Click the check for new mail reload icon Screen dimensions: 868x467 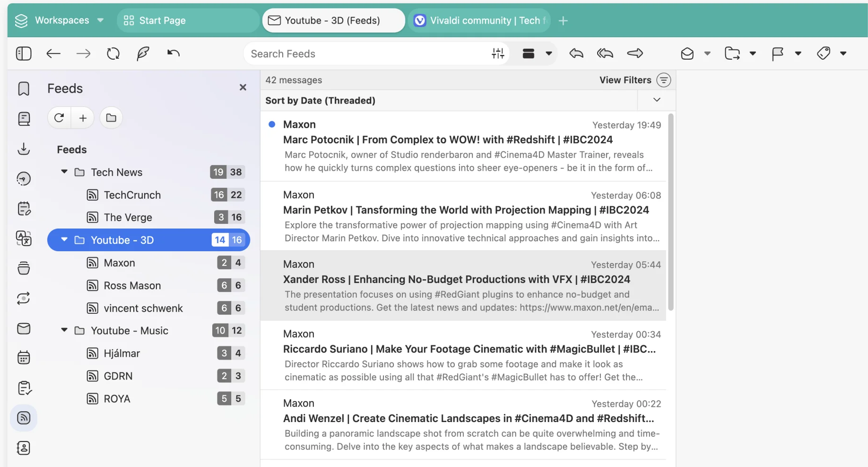(x=113, y=53)
